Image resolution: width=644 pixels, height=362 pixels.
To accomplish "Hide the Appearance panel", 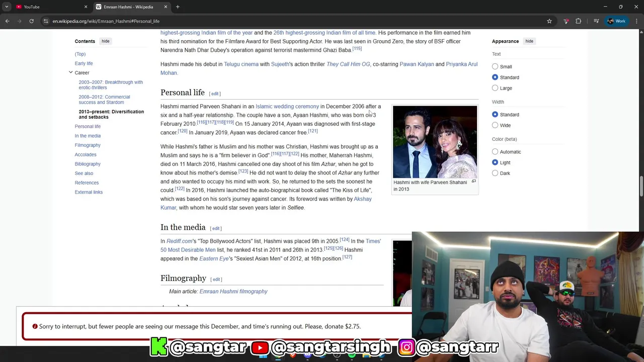I will point(529,41).
